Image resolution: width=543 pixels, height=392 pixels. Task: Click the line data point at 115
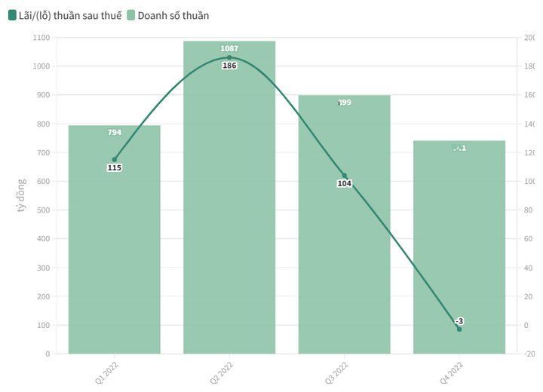click(x=115, y=160)
